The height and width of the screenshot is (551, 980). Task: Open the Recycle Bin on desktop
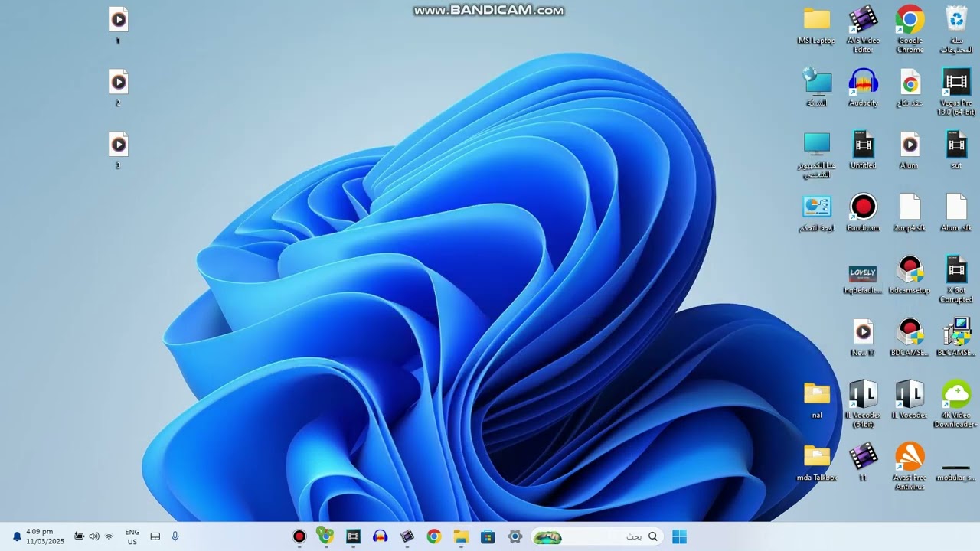tap(956, 29)
